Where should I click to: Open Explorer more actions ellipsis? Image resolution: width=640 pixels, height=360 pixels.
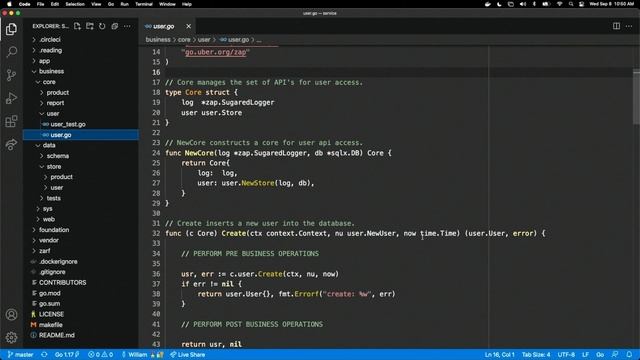point(127,26)
